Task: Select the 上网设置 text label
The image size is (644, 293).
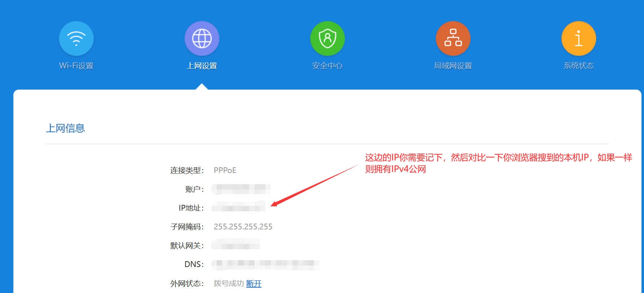Action: click(x=202, y=66)
